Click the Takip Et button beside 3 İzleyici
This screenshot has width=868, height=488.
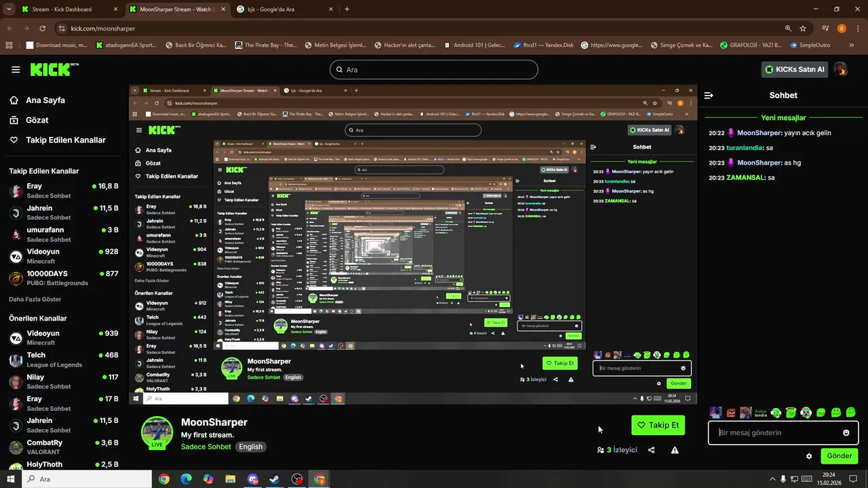point(658,425)
